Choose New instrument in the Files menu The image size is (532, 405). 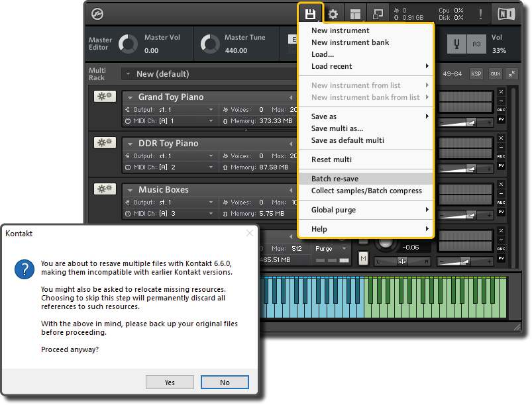366,30
